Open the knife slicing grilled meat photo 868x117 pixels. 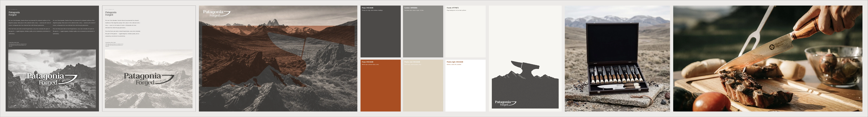(x=768, y=59)
